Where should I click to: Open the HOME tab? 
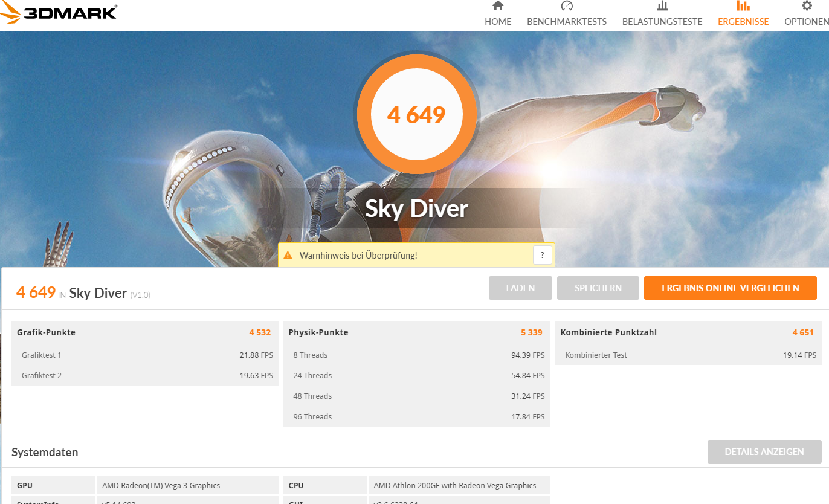tap(498, 21)
